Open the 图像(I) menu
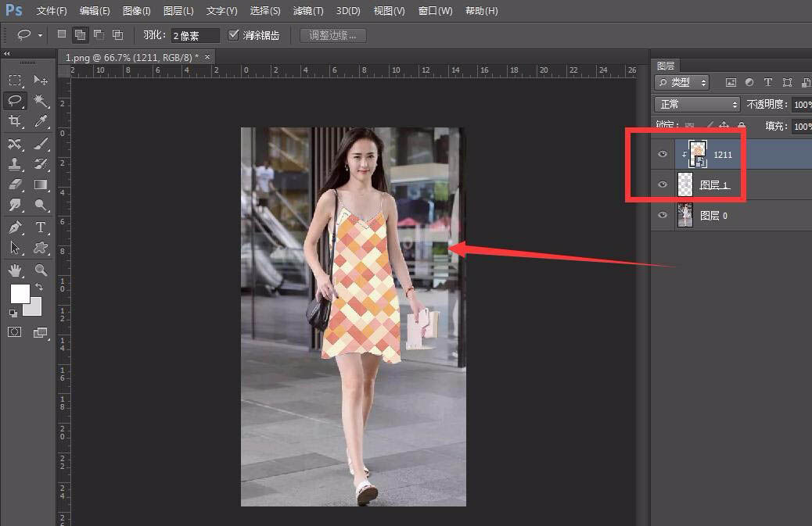Image resolution: width=812 pixels, height=526 pixels. click(137, 11)
